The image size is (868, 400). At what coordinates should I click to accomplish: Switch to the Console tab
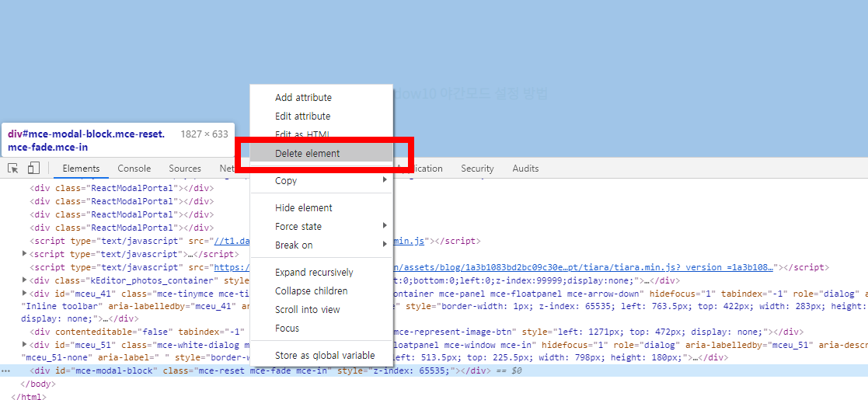click(134, 169)
